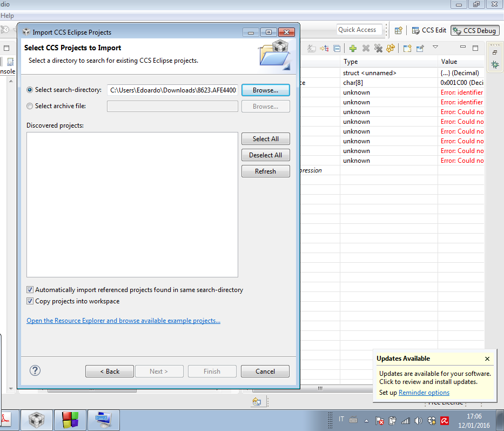Click Browse for search-directory

pos(265,90)
